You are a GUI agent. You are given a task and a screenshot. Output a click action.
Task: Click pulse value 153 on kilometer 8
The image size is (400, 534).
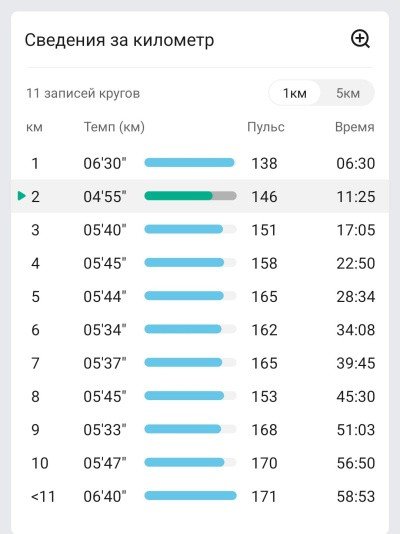click(264, 396)
